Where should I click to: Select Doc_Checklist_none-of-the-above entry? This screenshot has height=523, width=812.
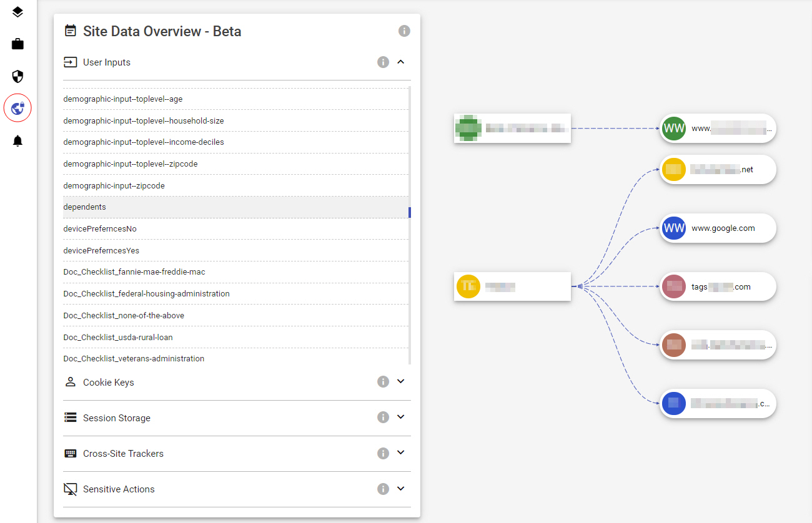pyautogui.click(x=236, y=315)
